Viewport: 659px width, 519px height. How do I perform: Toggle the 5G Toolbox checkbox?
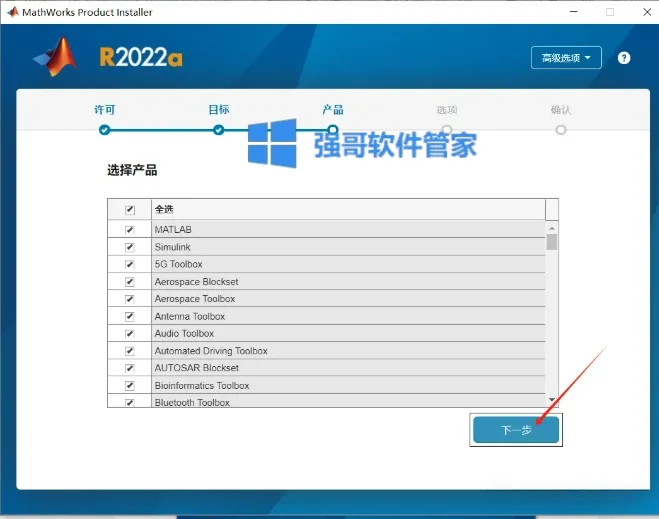[x=130, y=264]
